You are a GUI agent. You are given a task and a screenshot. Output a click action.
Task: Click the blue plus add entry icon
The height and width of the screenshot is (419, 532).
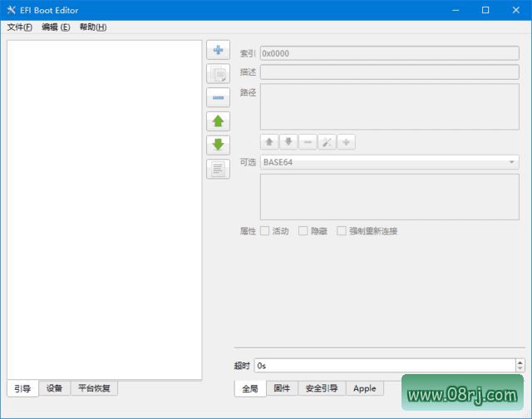pos(218,50)
